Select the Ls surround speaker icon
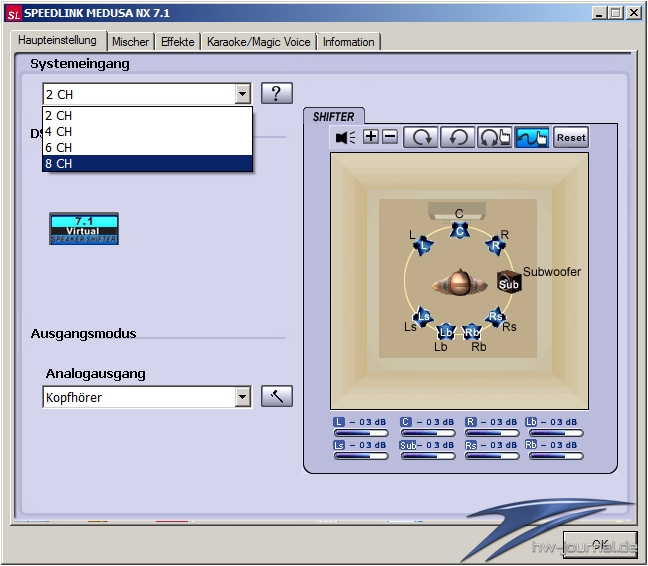 (x=423, y=317)
